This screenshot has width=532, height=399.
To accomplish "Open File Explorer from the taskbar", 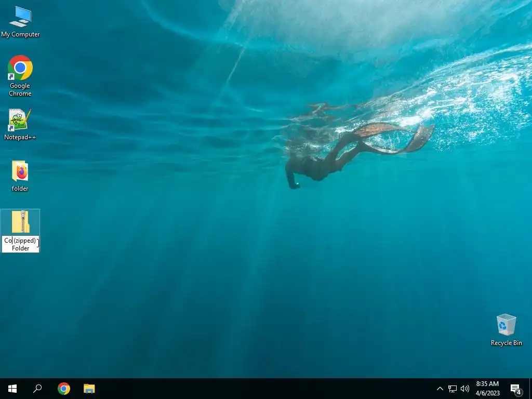I will coord(89,389).
